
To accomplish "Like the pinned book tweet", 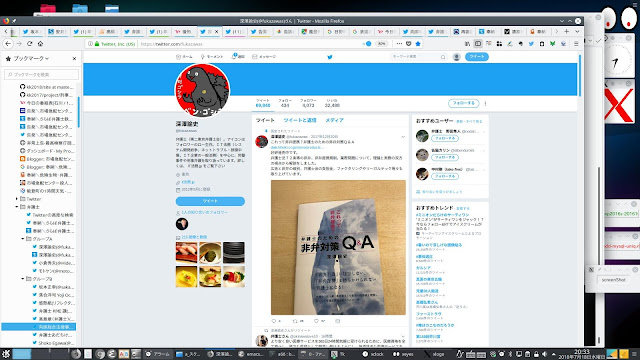I will (316, 321).
